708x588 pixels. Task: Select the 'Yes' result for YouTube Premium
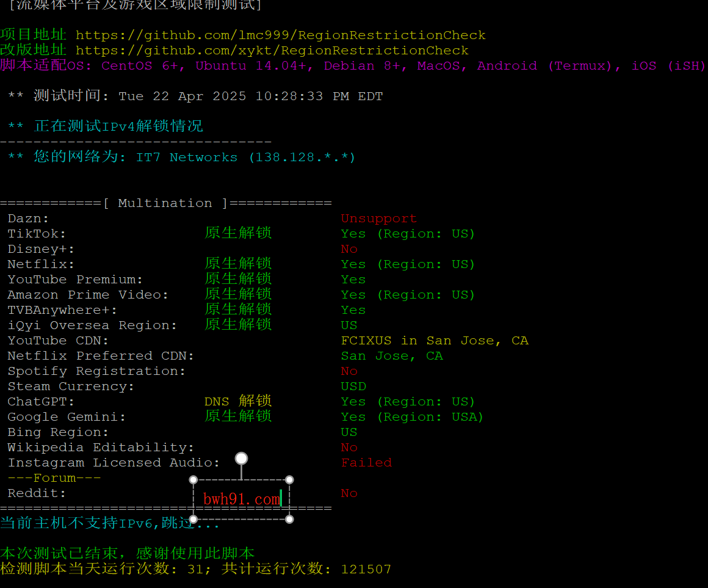tap(353, 280)
